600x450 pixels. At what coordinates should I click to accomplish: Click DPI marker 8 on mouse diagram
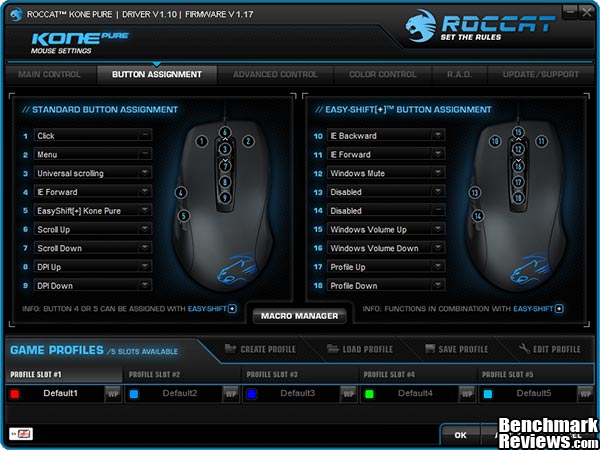pos(225,182)
